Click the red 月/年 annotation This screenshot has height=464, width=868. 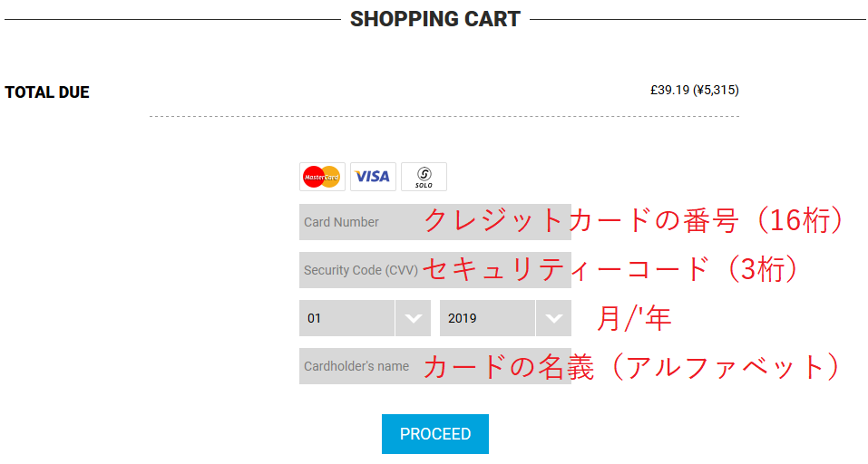tap(634, 318)
